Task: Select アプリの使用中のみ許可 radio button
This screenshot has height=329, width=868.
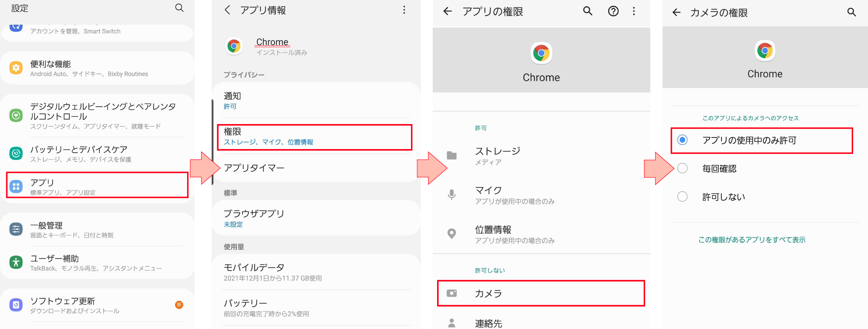Action: click(x=682, y=140)
